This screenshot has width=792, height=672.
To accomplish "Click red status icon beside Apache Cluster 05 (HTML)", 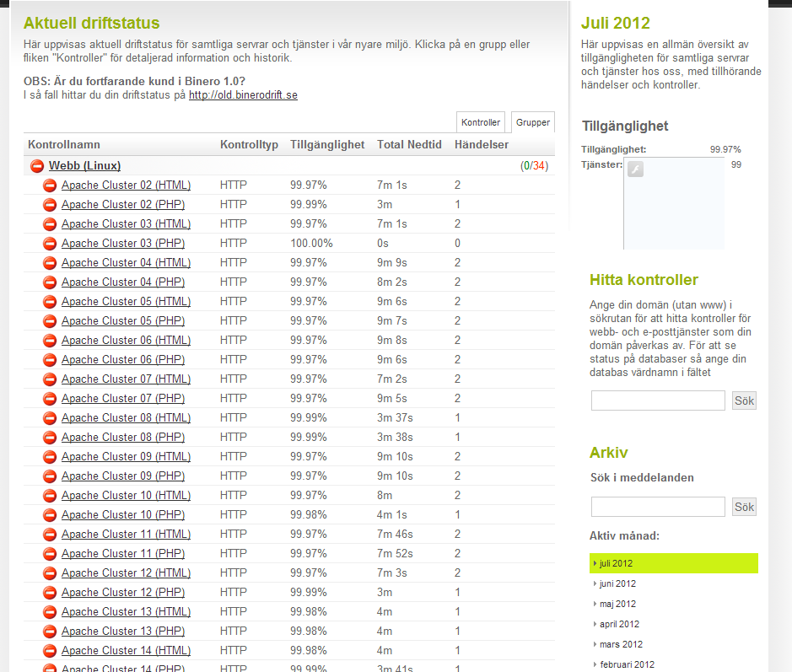I will pos(50,301).
